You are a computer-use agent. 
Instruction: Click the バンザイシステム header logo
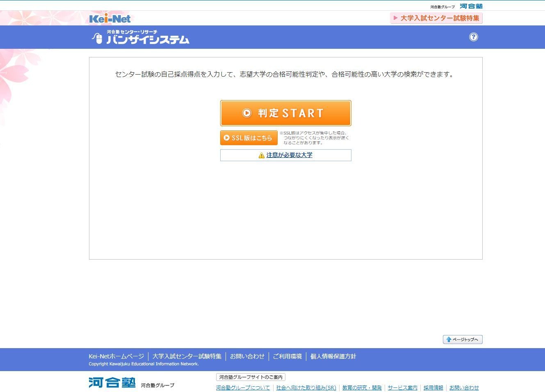140,37
